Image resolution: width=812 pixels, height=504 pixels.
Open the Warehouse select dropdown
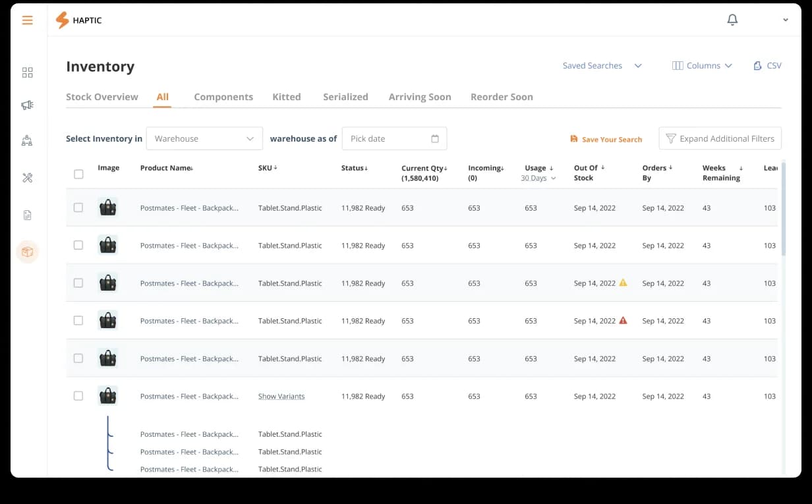point(204,138)
